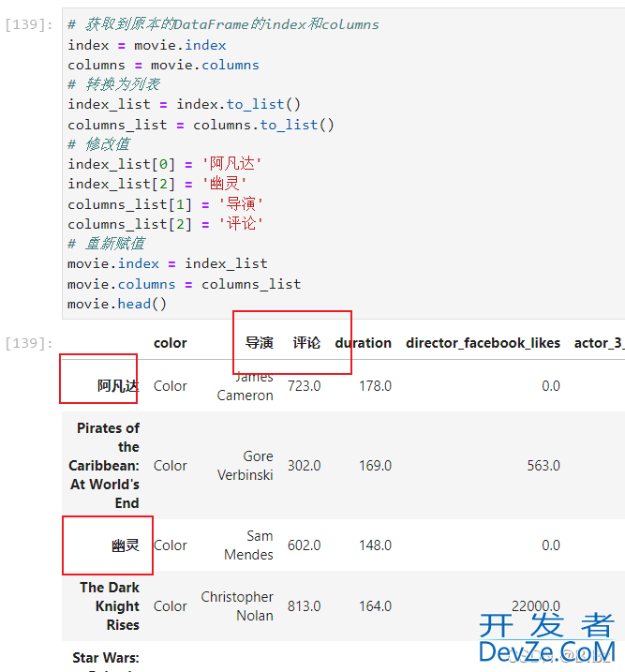Click the duration value 169.0

pyautogui.click(x=375, y=466)
